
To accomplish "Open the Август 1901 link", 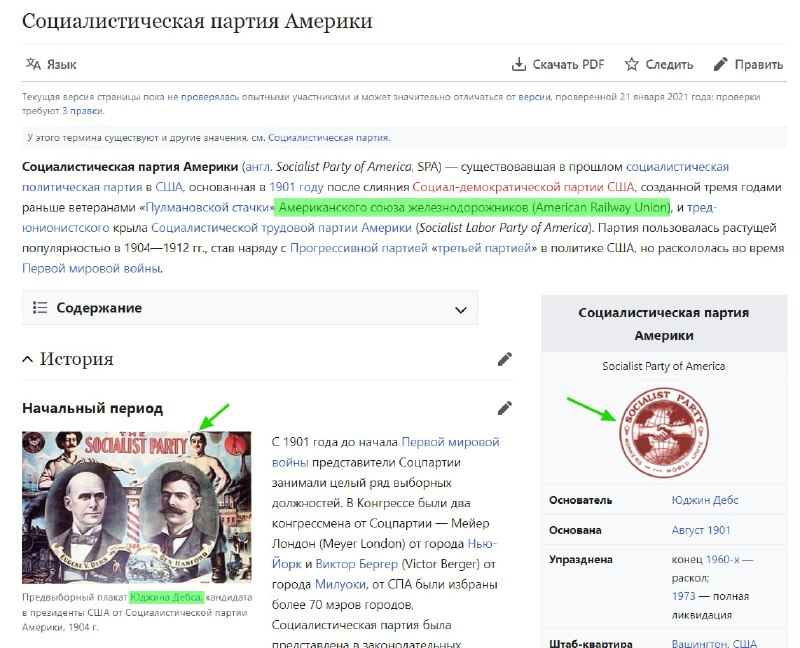I will tap(701, 530).
